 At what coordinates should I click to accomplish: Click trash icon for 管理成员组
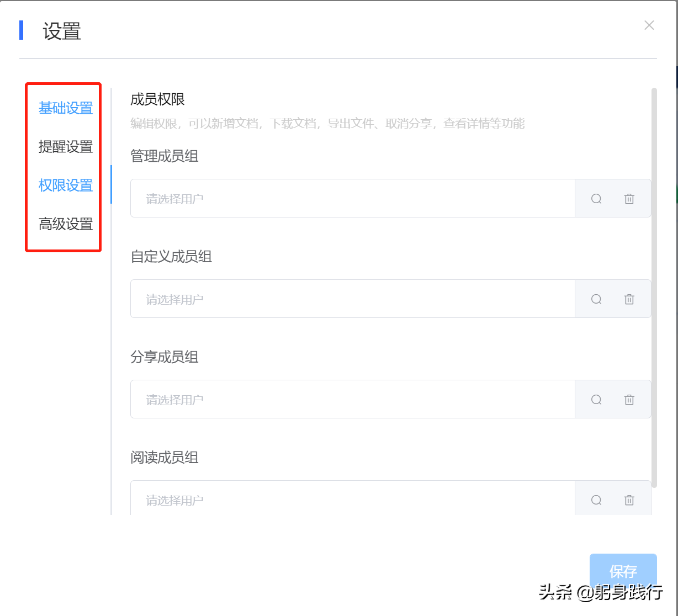point(629,199)
